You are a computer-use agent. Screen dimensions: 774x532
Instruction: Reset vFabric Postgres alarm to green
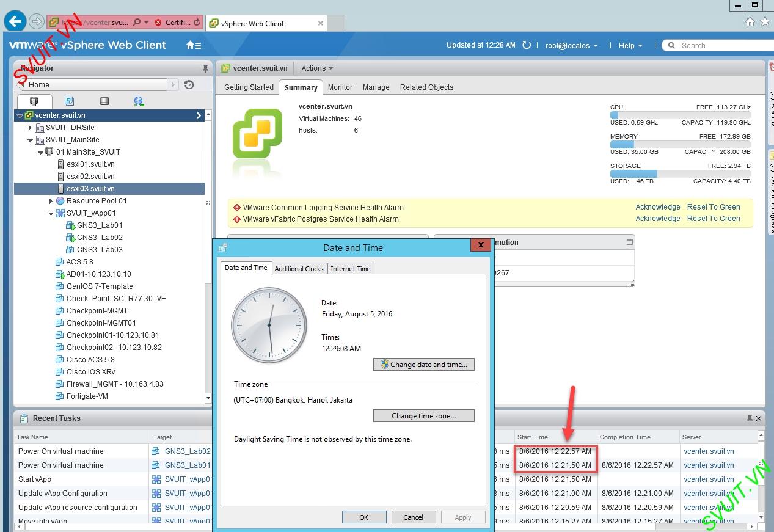714,219
